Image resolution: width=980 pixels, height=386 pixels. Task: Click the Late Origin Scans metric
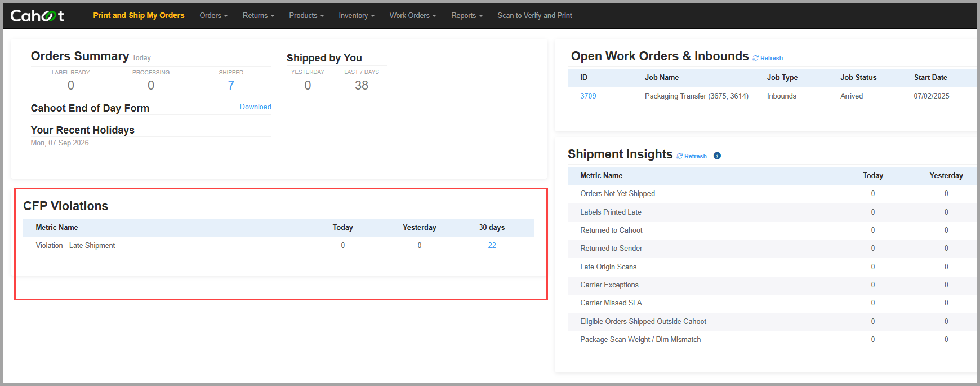point(608,267)
